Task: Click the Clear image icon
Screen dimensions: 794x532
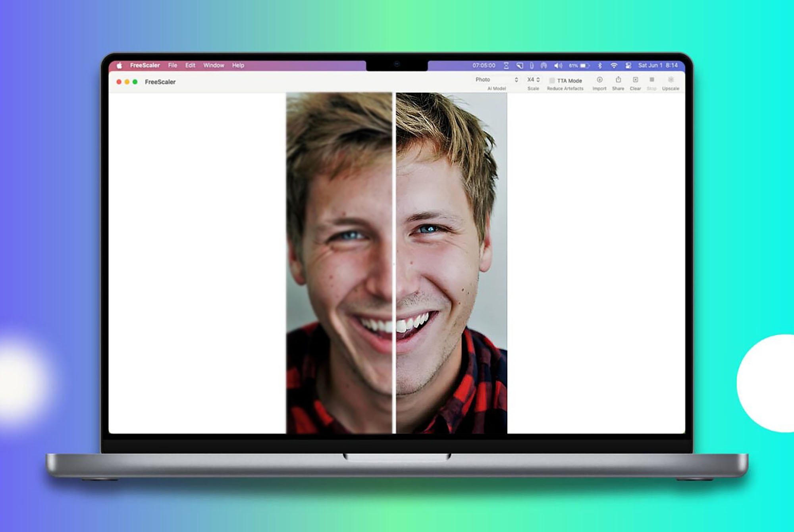Action: tap(635, 80)
